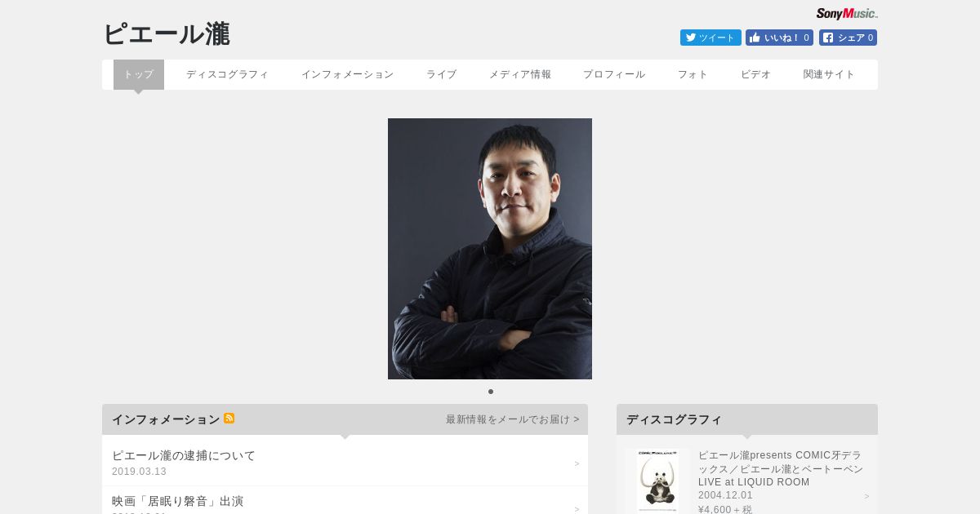
Task: Open the ディスコグラフィ menu tab
Action: point(227,74)
